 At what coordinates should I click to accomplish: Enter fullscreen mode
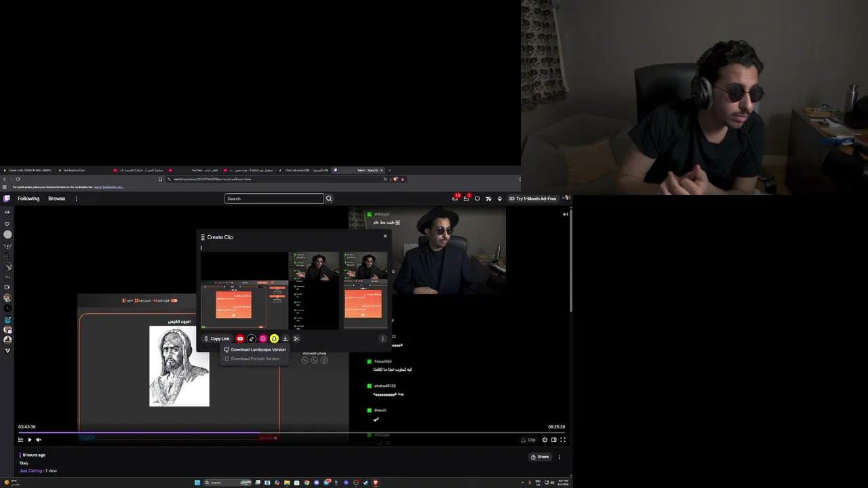pyautogui.click(x=562, y=440)
